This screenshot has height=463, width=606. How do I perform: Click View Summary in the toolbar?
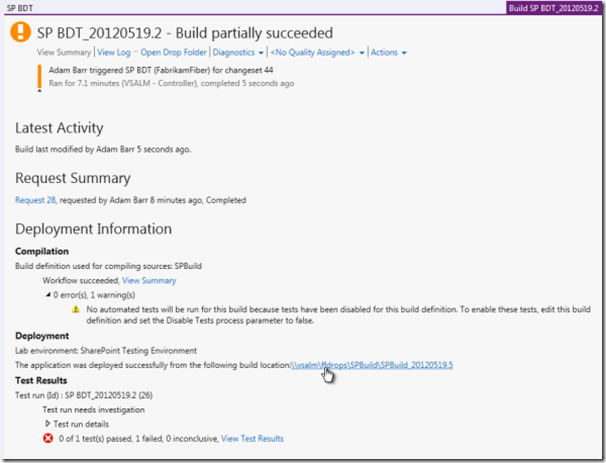point(64,52)
